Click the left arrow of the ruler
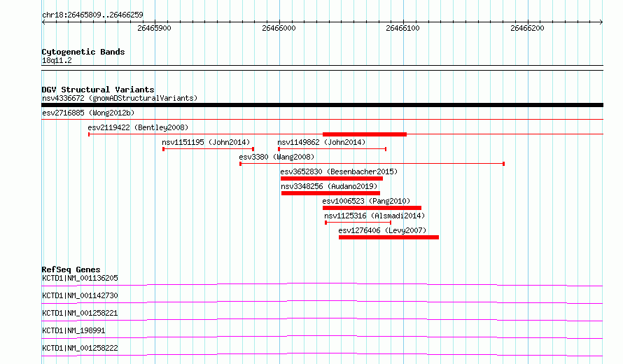The width and height of the screenshot is (623, 364). pyautogui.click(x=43, y=22)
